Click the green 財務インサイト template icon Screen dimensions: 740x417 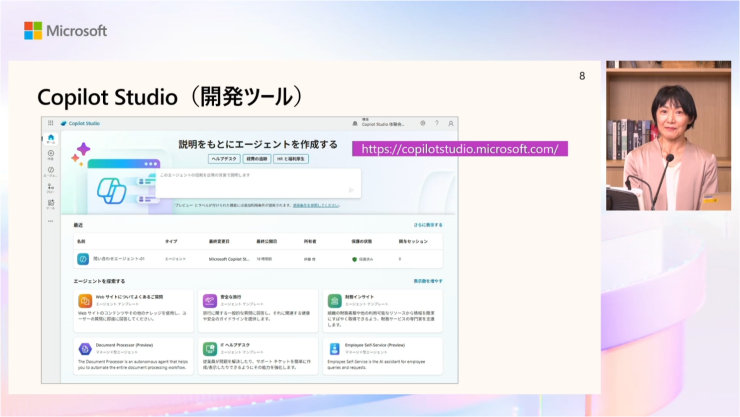tap(335, 300)
